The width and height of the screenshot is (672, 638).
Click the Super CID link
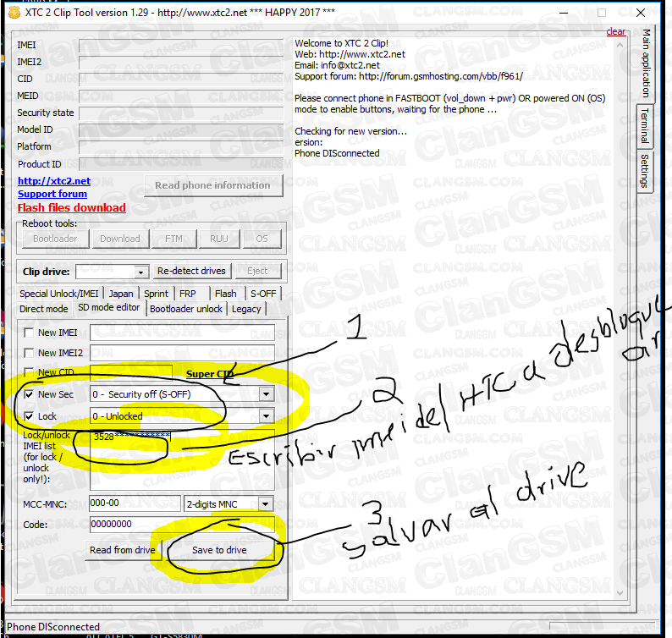(210, 374)
